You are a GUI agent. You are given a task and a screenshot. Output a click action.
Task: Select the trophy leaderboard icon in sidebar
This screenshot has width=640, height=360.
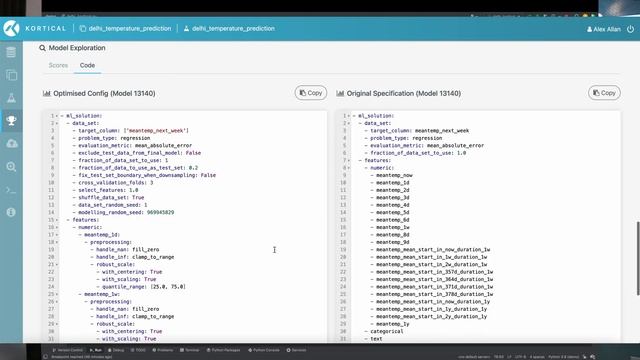click(11, 120)
